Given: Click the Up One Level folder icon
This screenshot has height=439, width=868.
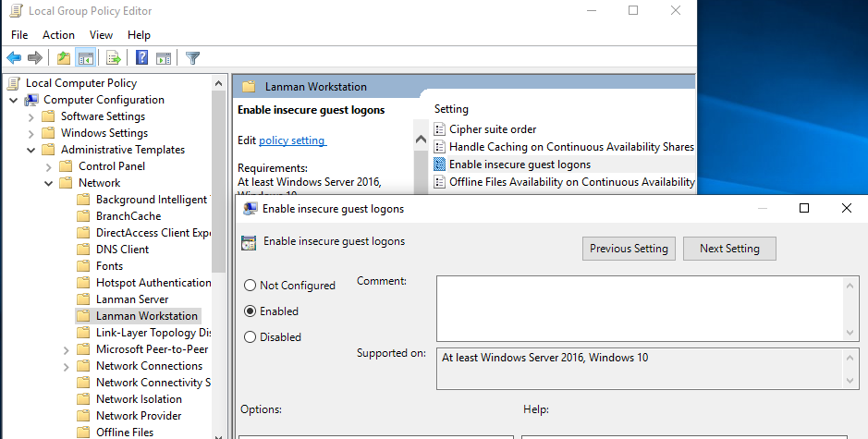Looking at the screenshot, I should (64, 57).
